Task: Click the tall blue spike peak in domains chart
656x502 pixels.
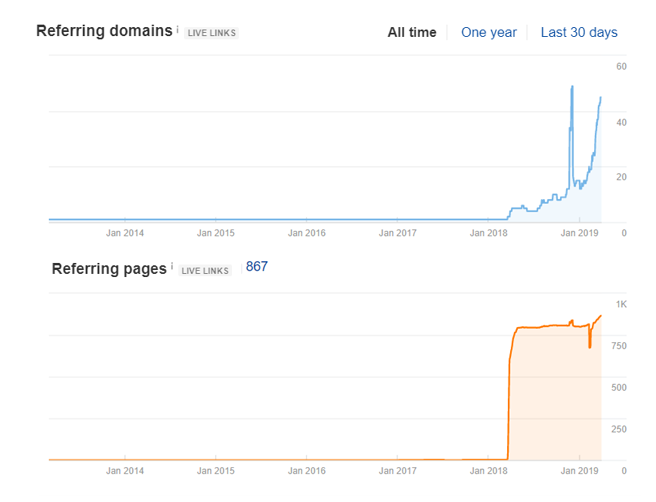Action: pos(572,87)
